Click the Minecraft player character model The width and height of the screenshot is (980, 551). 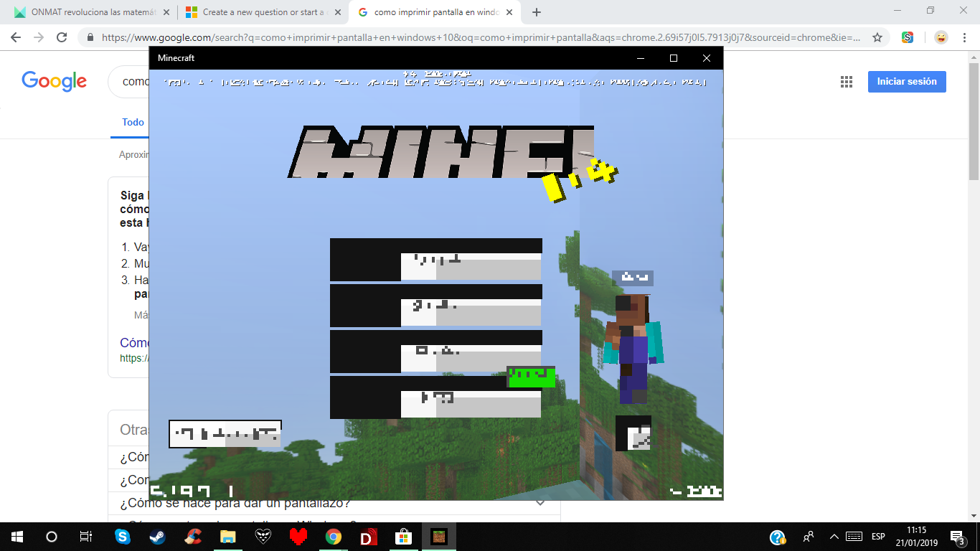tap(632, 348)
